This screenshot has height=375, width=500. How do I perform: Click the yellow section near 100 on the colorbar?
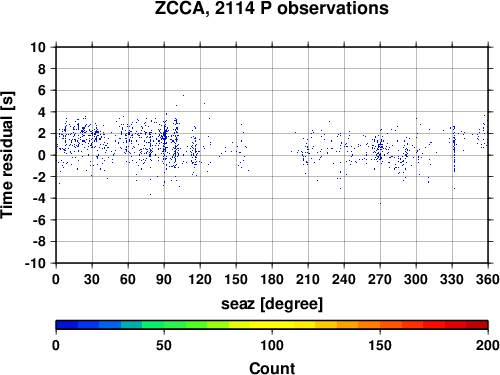pyautogui.click(x=272, y=325)
